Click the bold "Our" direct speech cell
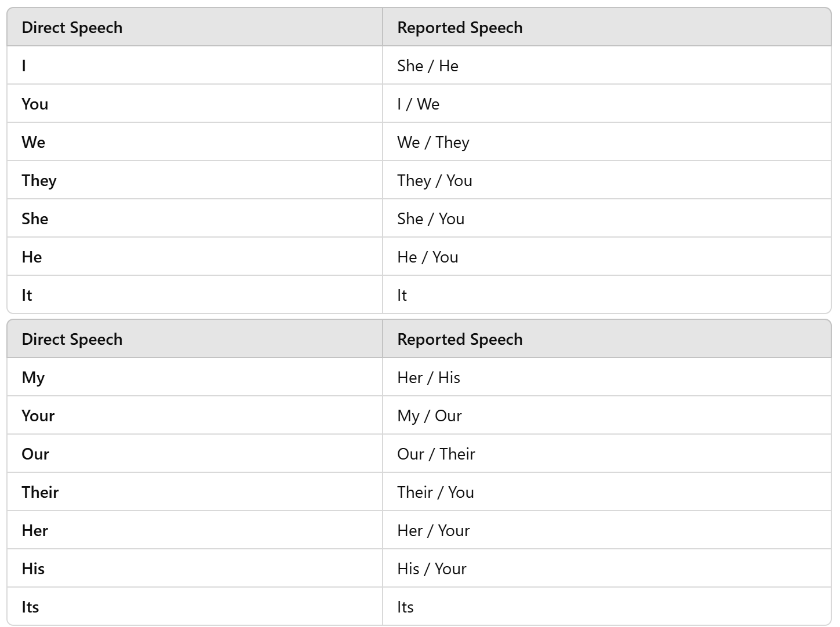The width and height of the screenshot is (840, 627). click(35, 454)
